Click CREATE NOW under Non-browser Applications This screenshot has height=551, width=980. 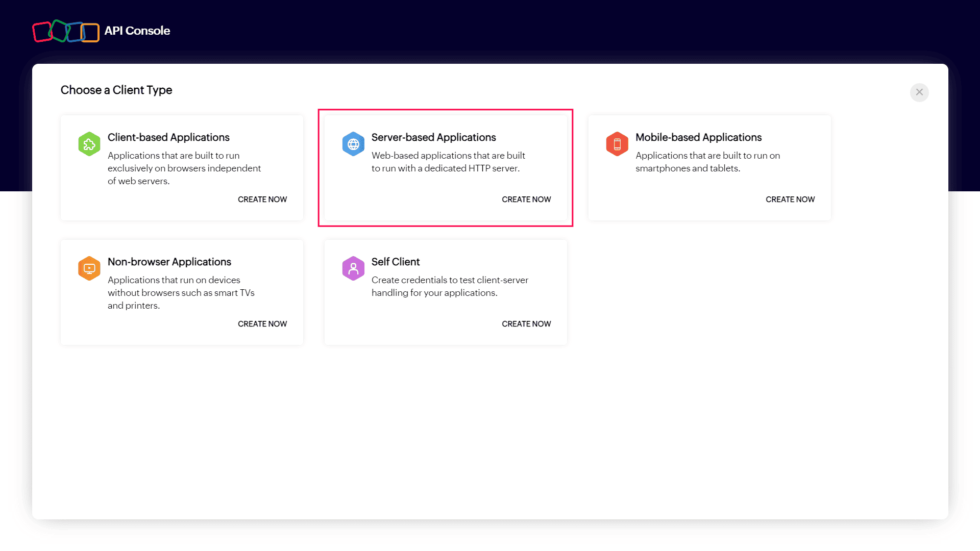click(x=262, y=323)
